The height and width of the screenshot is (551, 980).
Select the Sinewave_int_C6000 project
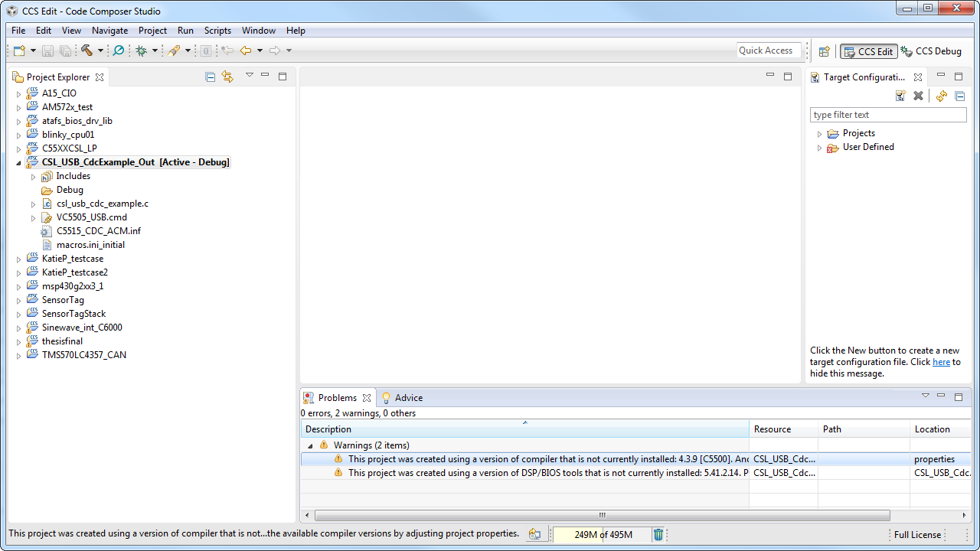(82, 328)
